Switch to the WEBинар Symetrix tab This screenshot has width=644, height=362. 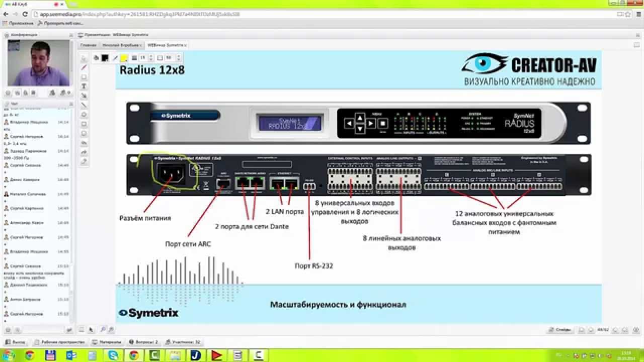pos(167,45)
